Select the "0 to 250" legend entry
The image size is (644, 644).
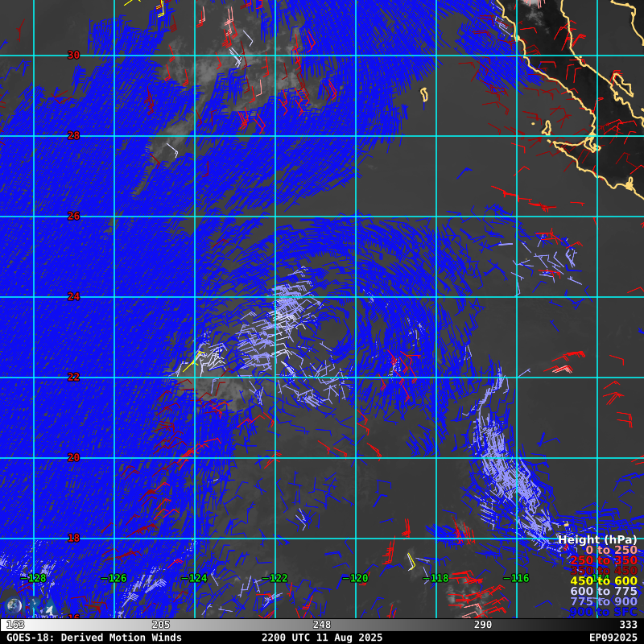611,550
